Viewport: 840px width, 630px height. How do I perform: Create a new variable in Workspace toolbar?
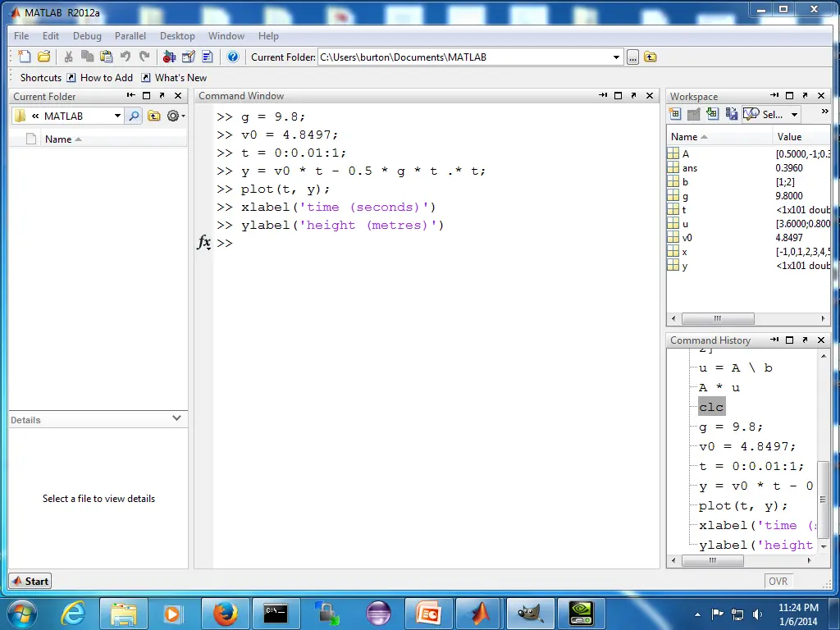[675, 114]
